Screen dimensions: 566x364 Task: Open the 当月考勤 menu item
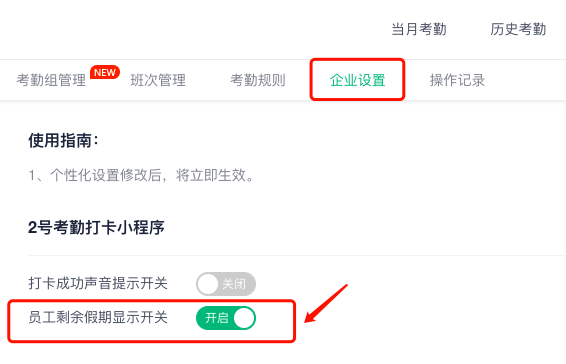[419, 29]
